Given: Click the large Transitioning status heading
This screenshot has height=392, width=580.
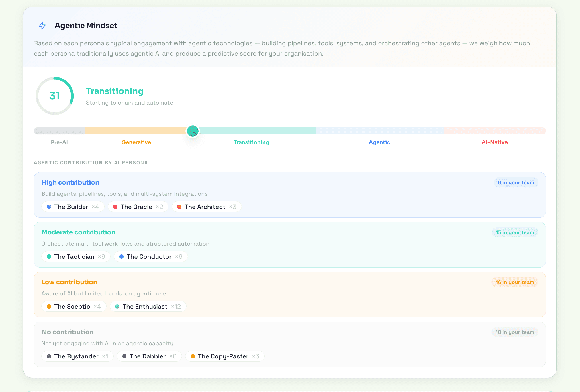Looking at the screenshot, I should pos(115,91).
